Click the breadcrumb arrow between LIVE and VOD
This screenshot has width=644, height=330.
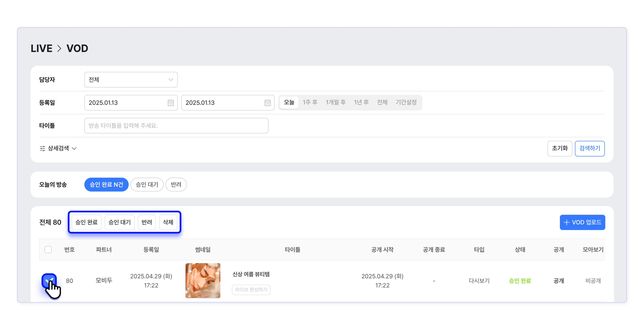coord(59,48)
